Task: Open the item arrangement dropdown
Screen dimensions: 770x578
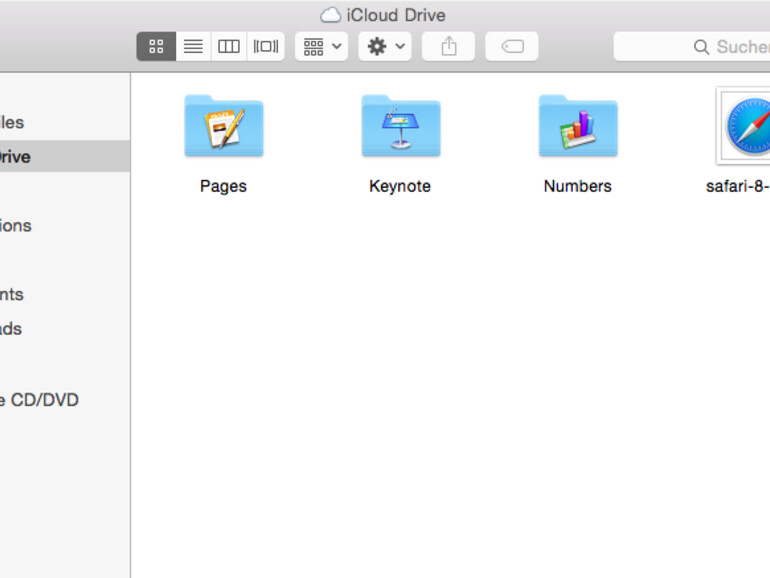Action: [322, 47]
